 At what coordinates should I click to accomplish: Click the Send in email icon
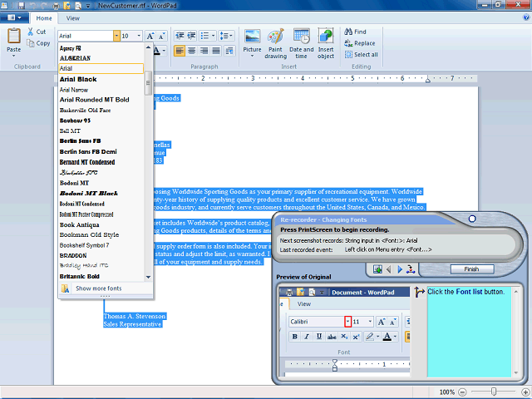click(x=66, y=6)
